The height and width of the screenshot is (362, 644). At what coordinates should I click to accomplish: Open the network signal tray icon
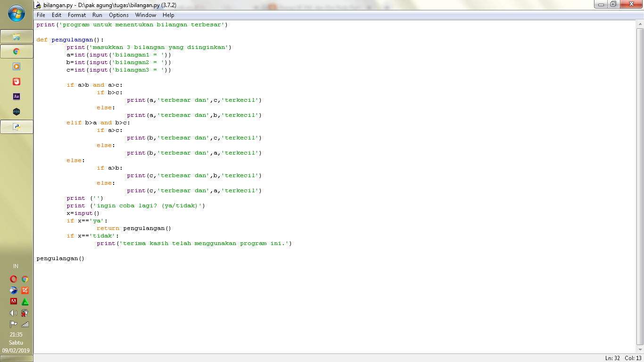pyautogui.click(x=25, y=324)
